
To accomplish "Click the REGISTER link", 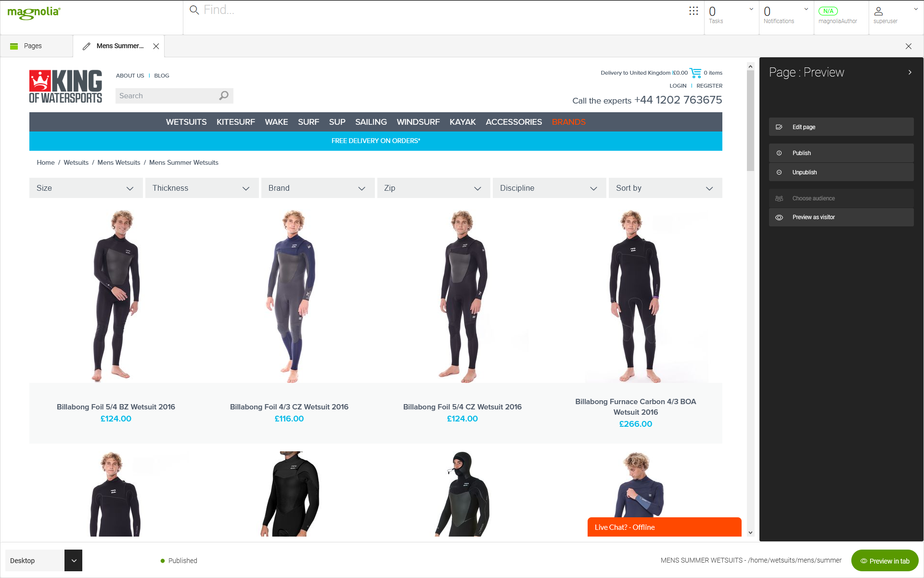I will click(709, 85).
